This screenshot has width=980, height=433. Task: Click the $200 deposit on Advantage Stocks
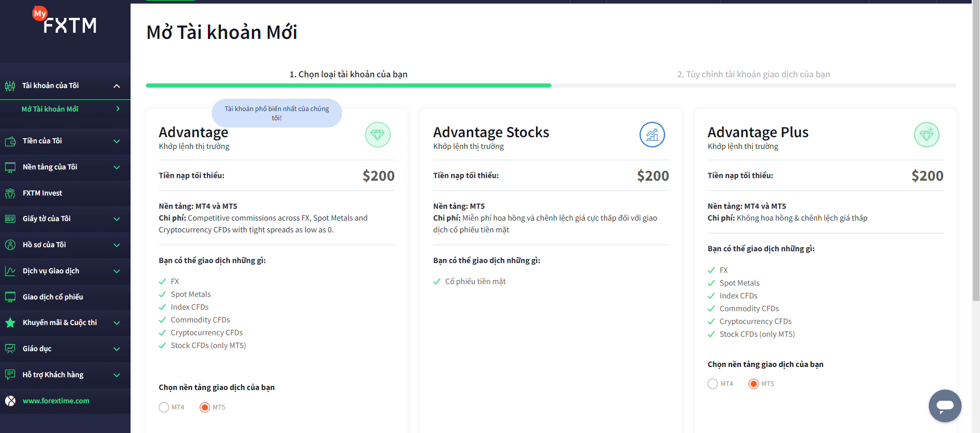click(x=653, y=176)
